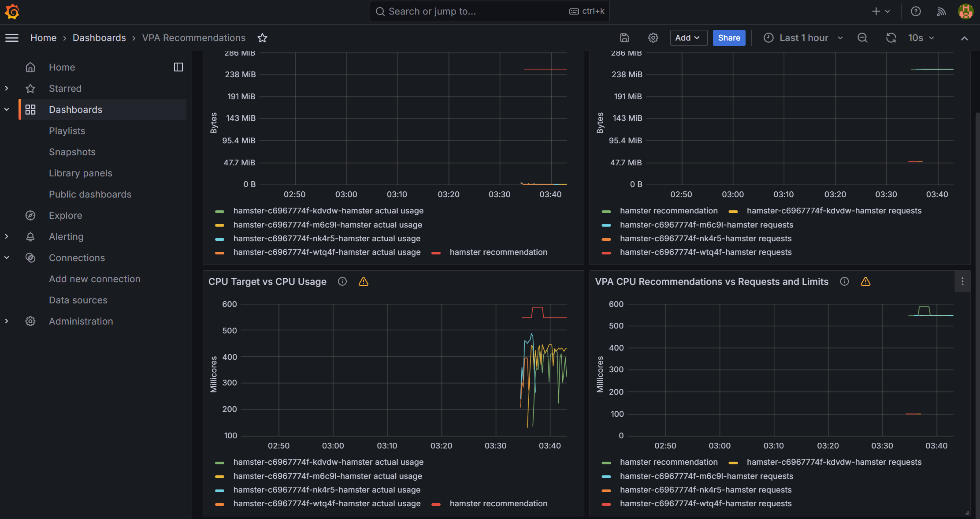980x519 pixels.
Task: Open the 10s refresh interval dropdown
Action: (921, 38)
